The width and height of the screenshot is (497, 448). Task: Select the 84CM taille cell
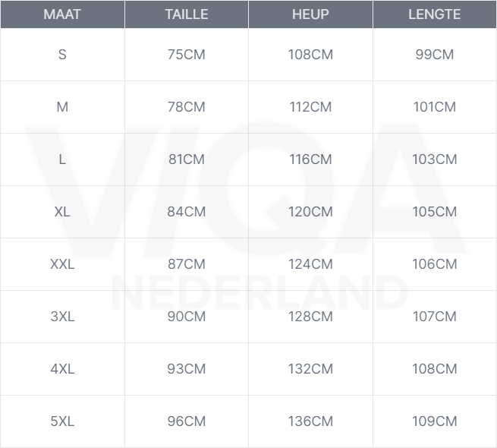(186, 212)
